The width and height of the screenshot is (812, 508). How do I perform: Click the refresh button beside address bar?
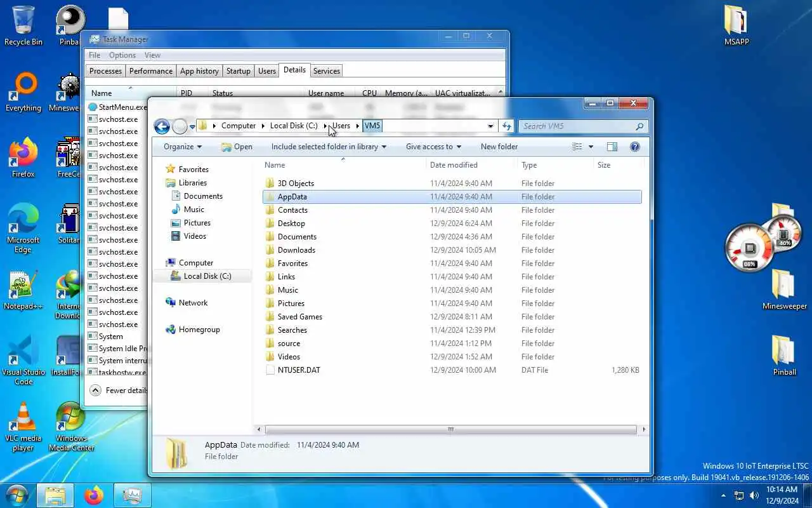click(x=506, y=126)
